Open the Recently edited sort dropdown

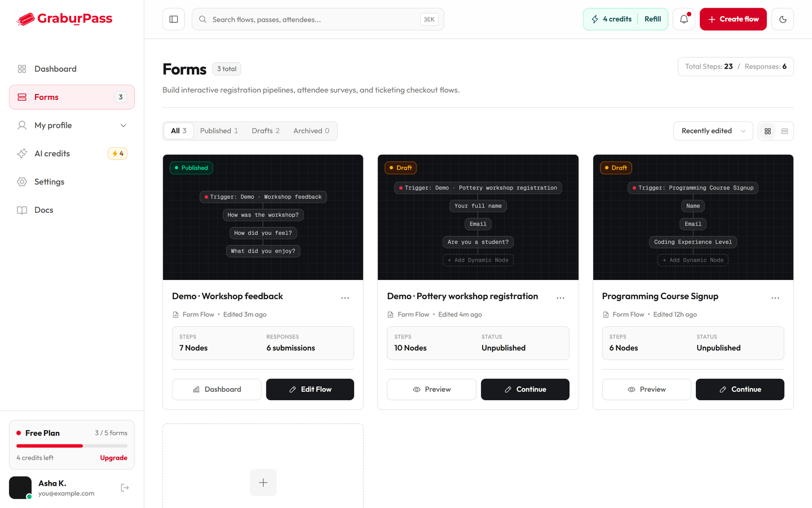point(713,131)
